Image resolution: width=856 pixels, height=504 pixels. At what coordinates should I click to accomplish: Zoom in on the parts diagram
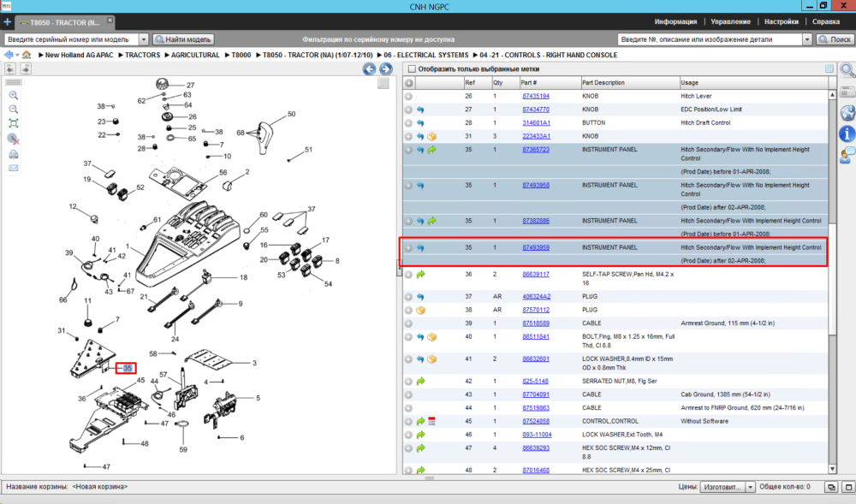14,96
